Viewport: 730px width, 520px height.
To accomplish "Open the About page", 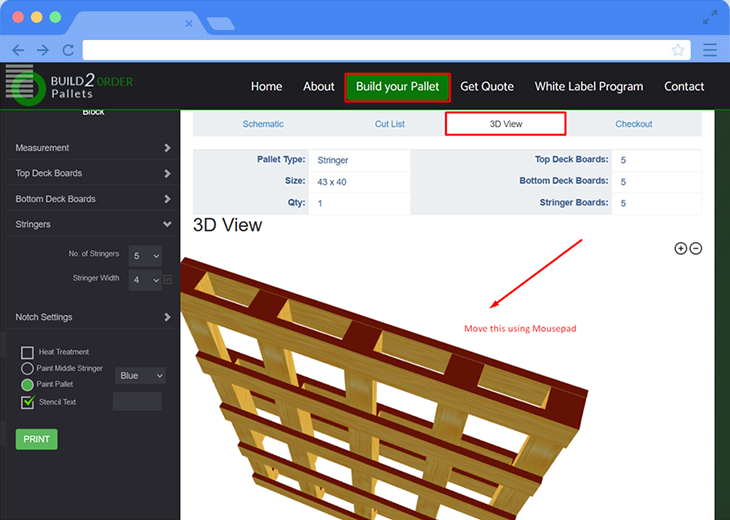I will [319, 87].
